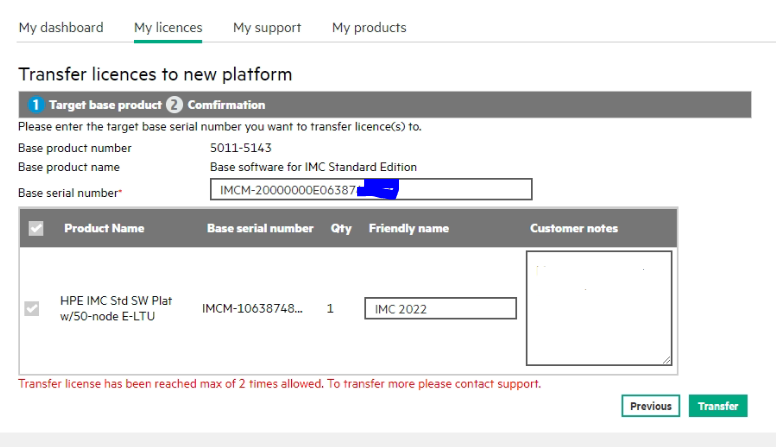Toggle checkbox for HPE IMC Std SW Plat row
The image size is (776, 447).
point(32,309)
